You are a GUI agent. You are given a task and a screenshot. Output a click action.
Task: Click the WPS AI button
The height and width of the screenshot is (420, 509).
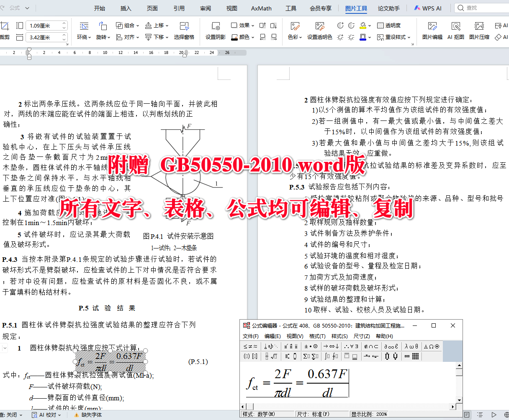click(x=428, y=8)
